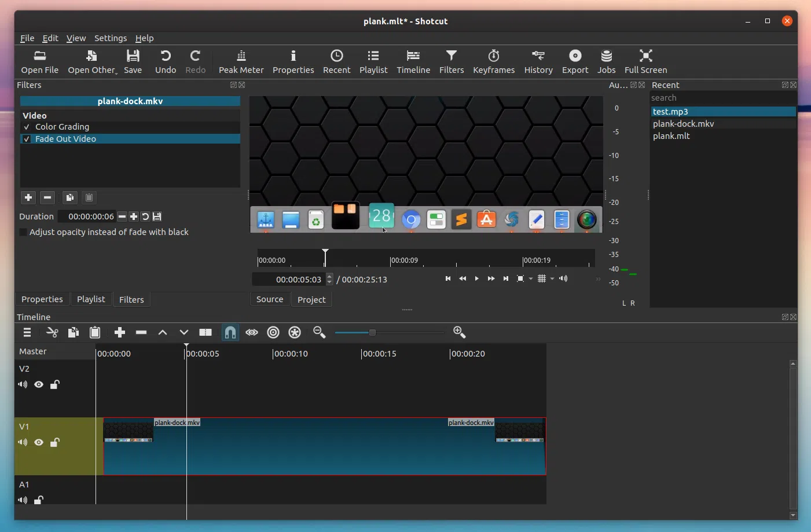Screen dimensions: 811x532
Task: Switch to the Project tab
Action: pos(311,299)
